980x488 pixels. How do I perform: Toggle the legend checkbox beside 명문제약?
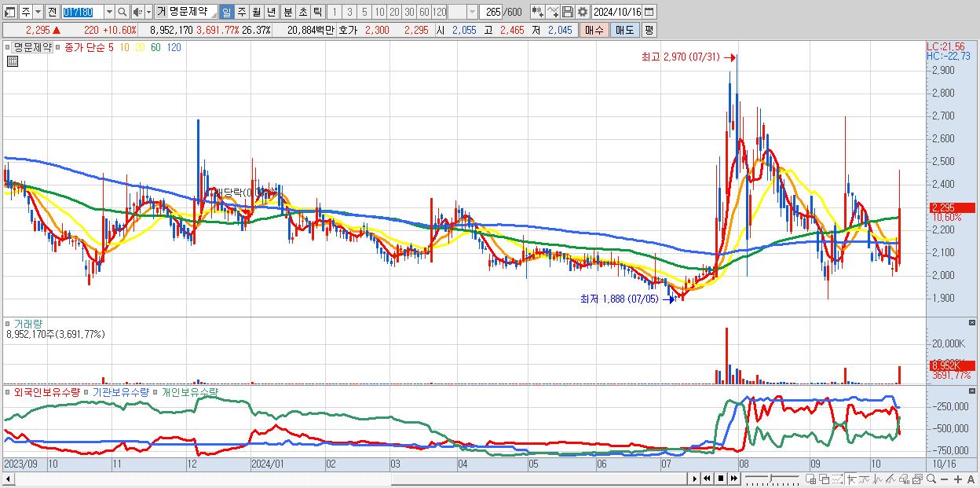7,47
